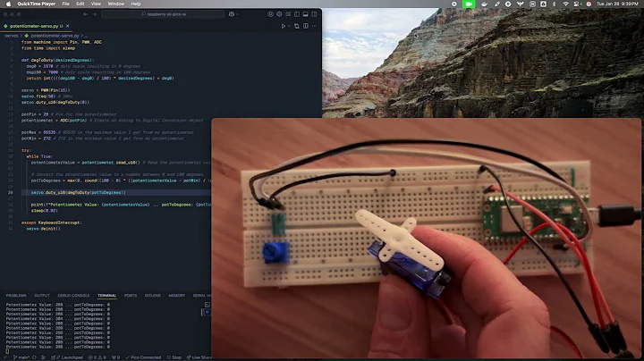Run the Python file with play button

[283, 26]
